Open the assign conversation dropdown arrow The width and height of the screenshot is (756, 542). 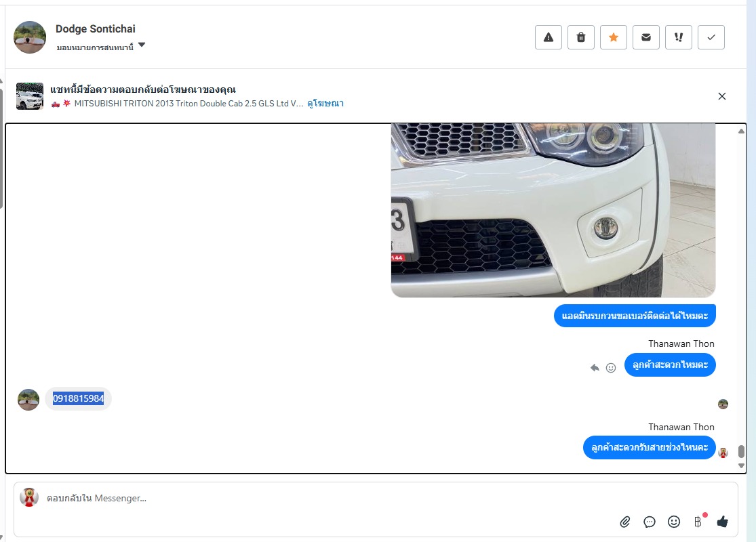pos(142,45)
